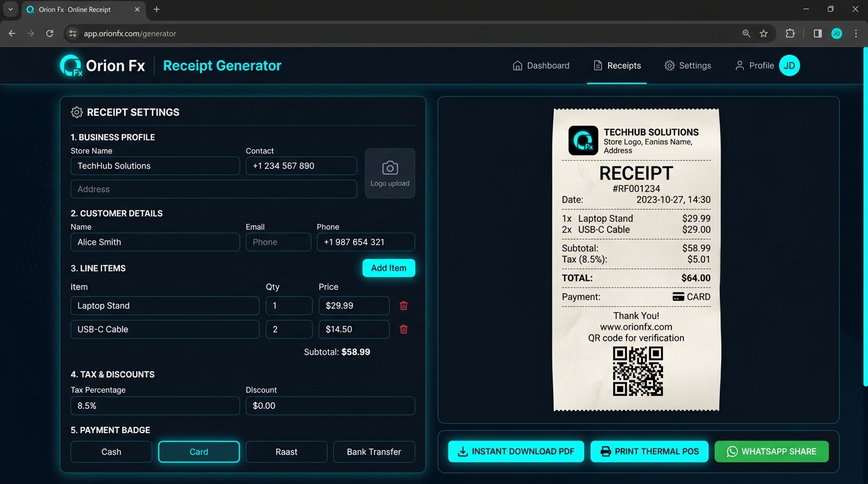868x484 pixels.
Task: Click the page vertical scrollbar
Action: click(x=865, y=216)
